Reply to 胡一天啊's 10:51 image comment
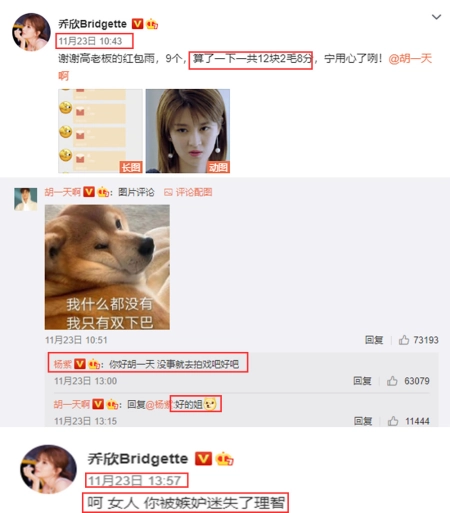This screenshot has height=513, width=450. pos(374,340)
